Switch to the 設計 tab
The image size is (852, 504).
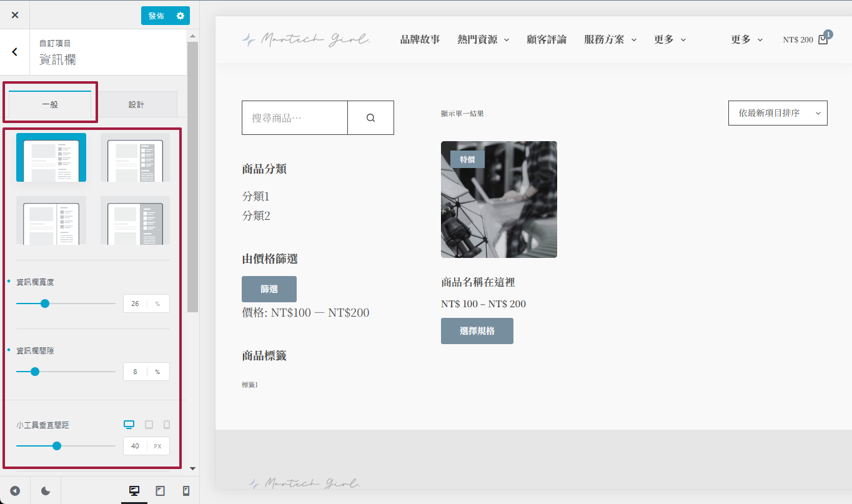136,104
